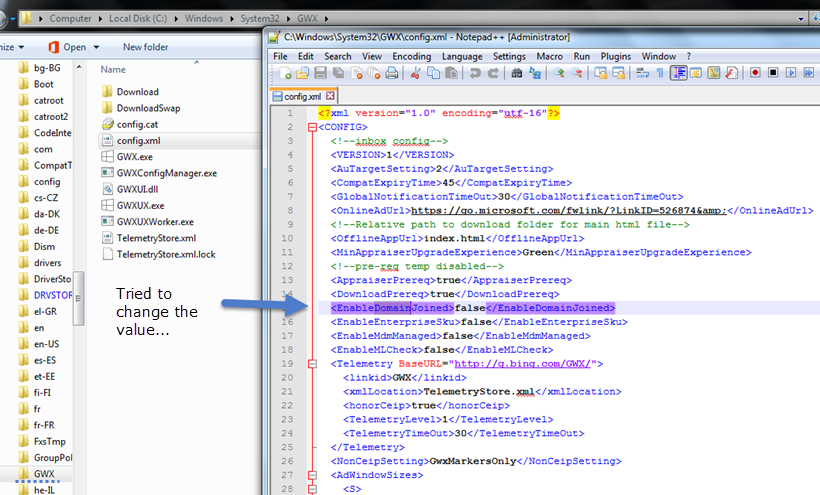Click the Close document toolbar icon
The image size is (820, 495).
coord(357,73)
